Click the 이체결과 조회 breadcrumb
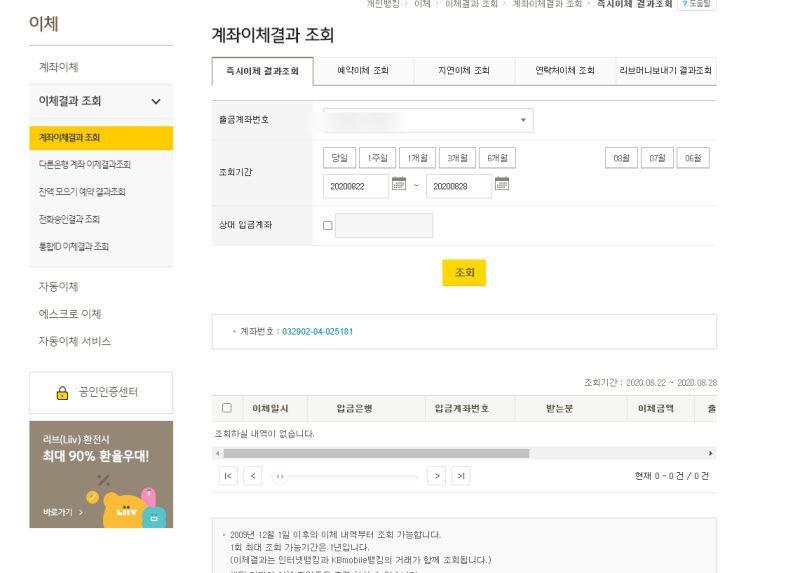Image resolution: width=800 pixels, height=573 pixels. click(x=471, y=4)
